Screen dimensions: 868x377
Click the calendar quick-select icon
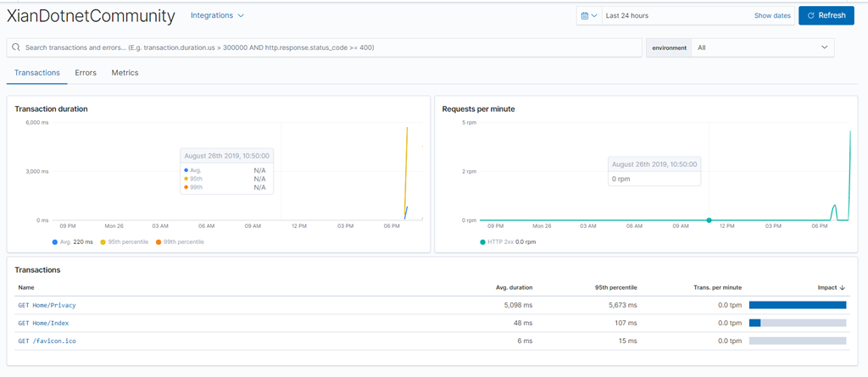click(589, 15)
